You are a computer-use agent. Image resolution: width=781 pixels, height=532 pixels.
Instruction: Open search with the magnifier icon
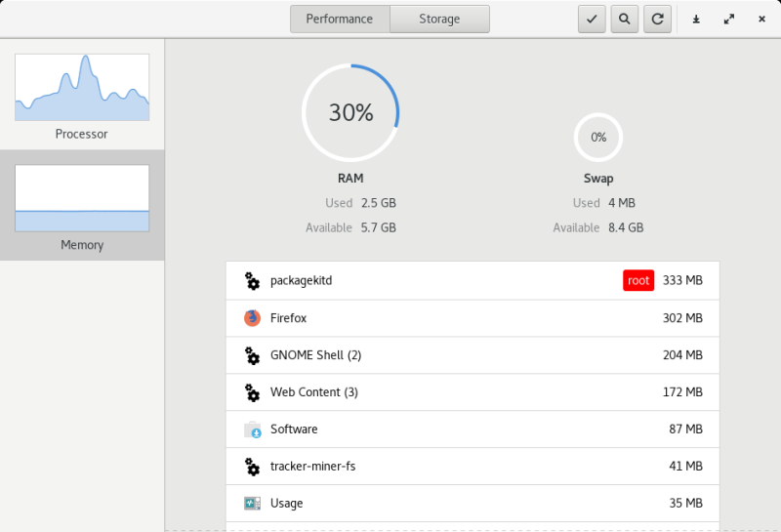click(625, 19)
